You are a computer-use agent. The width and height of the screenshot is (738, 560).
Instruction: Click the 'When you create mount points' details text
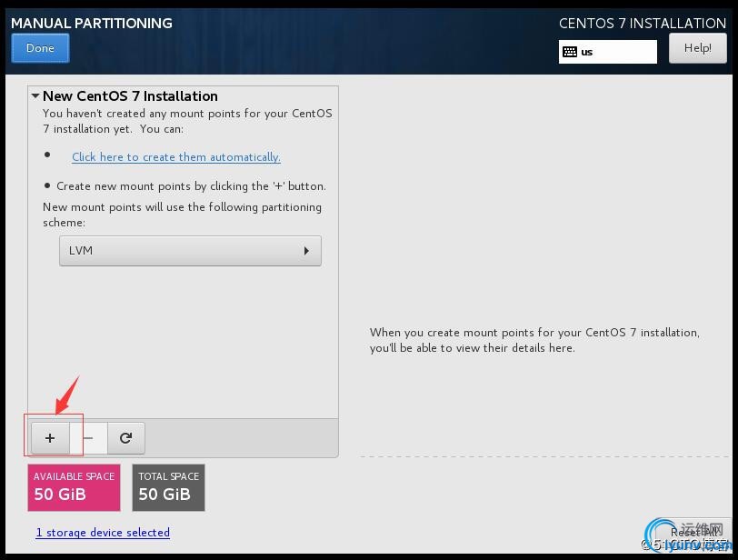(x=534, y=340)
